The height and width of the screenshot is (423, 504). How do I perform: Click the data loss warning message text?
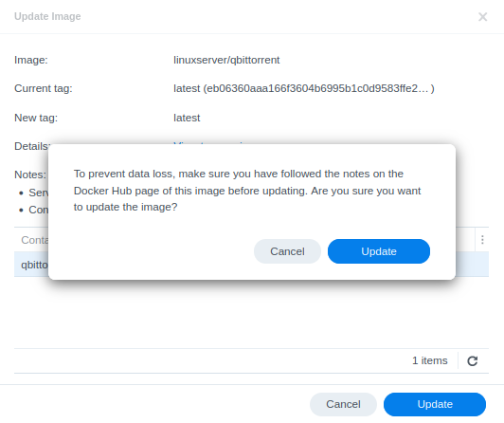click(x=247, y=191)
